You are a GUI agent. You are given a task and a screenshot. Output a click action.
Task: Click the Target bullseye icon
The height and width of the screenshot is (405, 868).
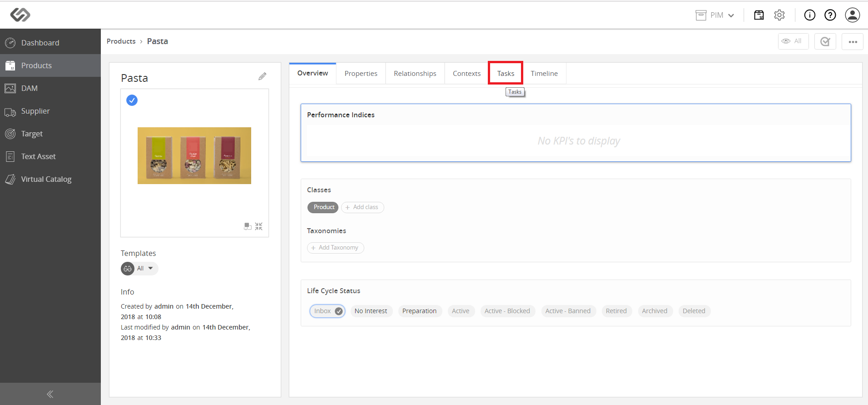10,134
